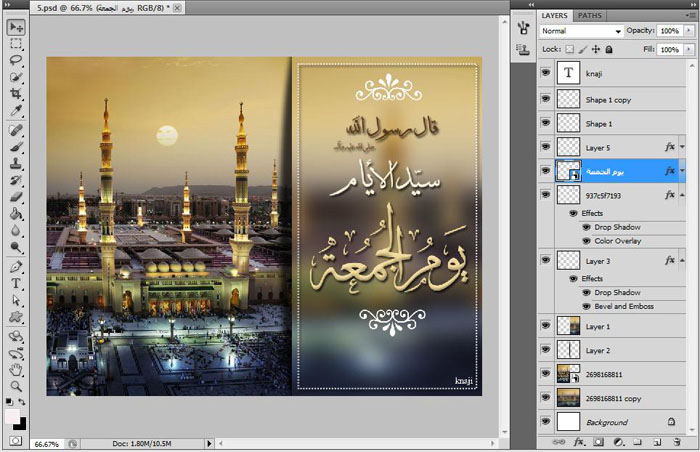Open the layer style fx button
700x452 pixels.
(x=579, y=441)
